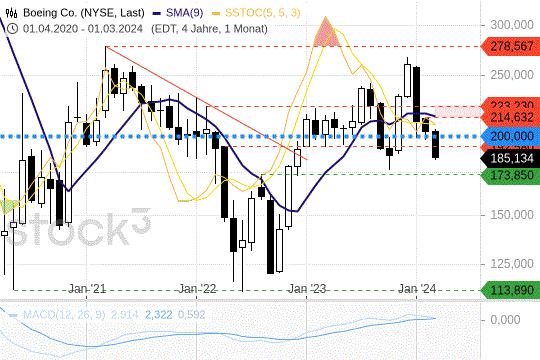Click the MACD value 0,592

point(191,315)
